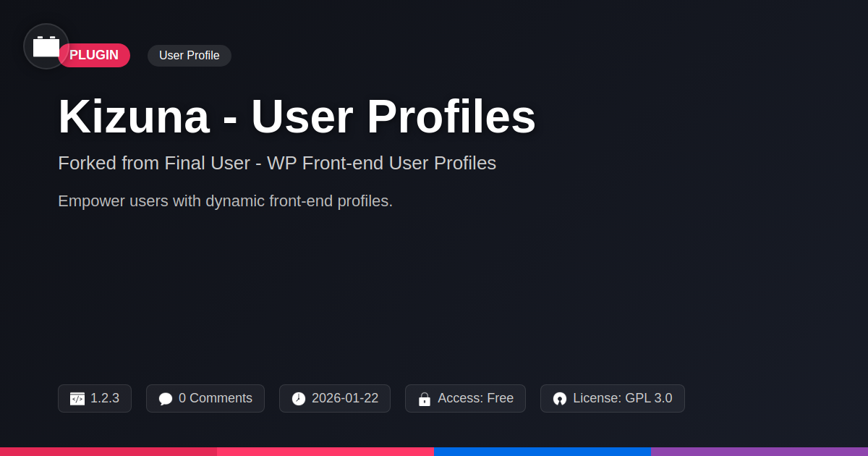Select the Access: Free badge
The width and height of the screenshot is (868, 456).
tap(465, 398)
